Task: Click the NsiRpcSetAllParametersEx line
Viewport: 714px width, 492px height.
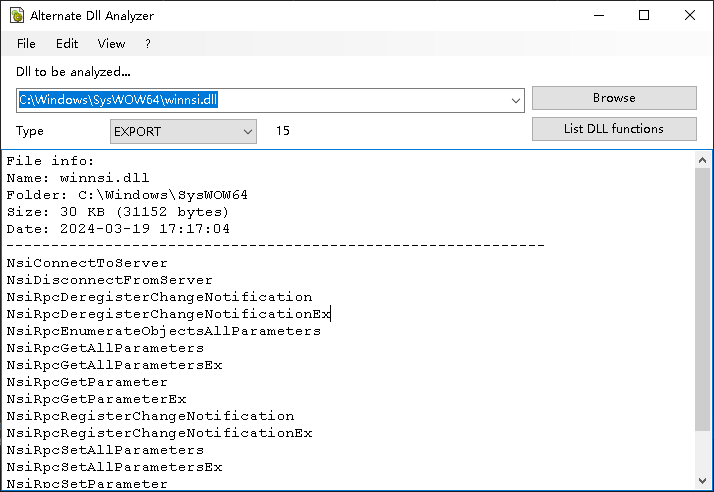Action: tap(114, 467)
